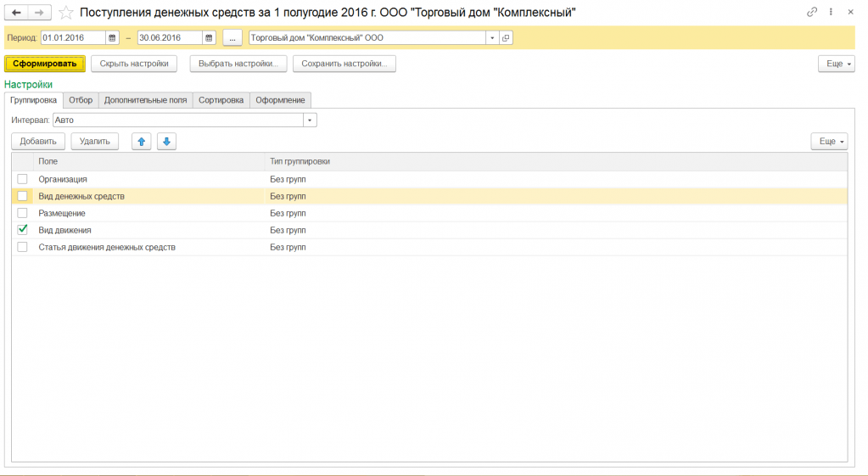
Task: Add report to favorites with star icon
Action: pos(65,13)
